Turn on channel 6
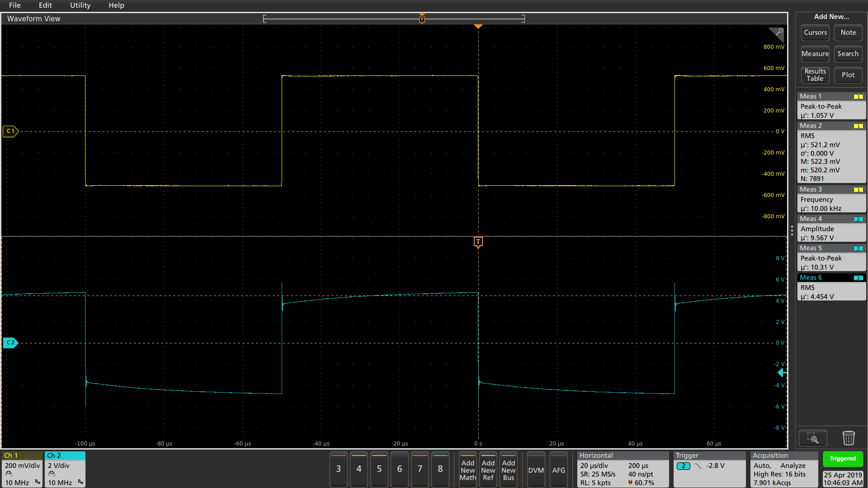 tap(399, 469)
